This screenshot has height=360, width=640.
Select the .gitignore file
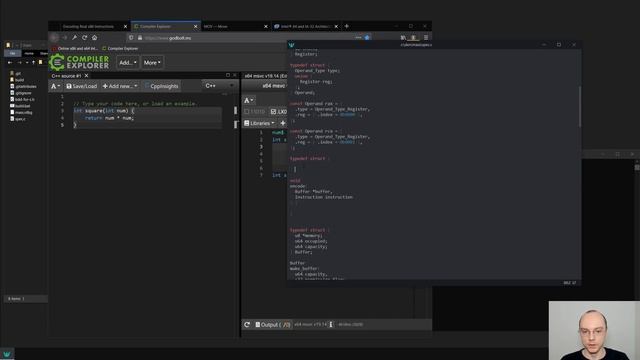pos(21,93)
